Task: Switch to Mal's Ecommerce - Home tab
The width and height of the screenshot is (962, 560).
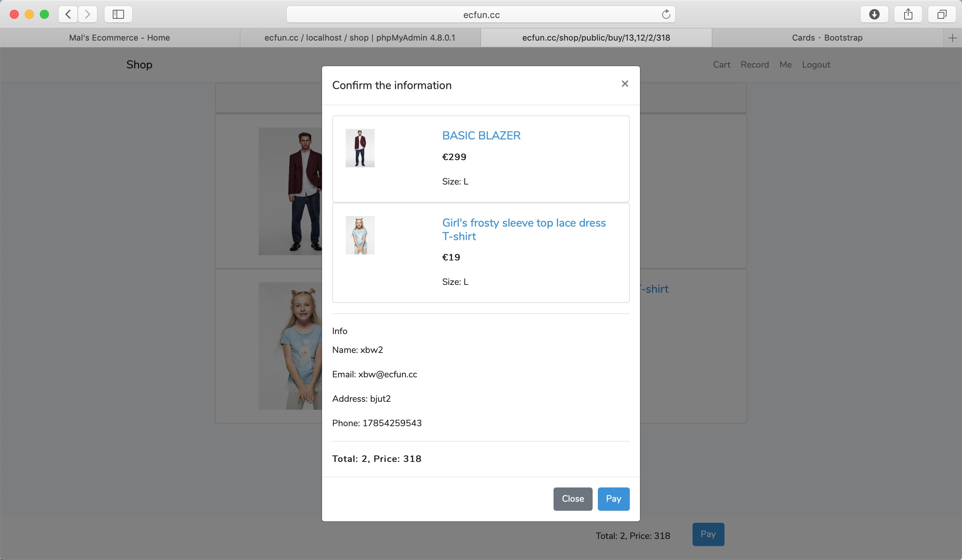Action: [x=119, y=38]
